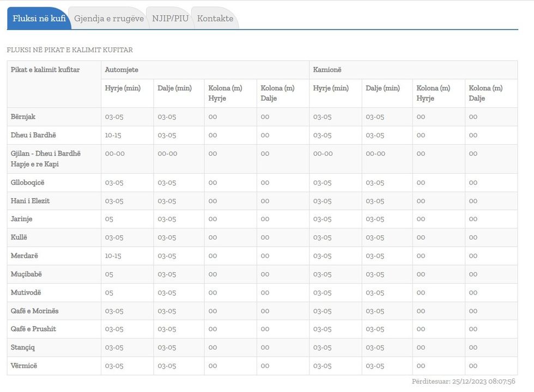Select the Qafë e Prushit row label
Screen dimensions: 534x392
(33, 329)
